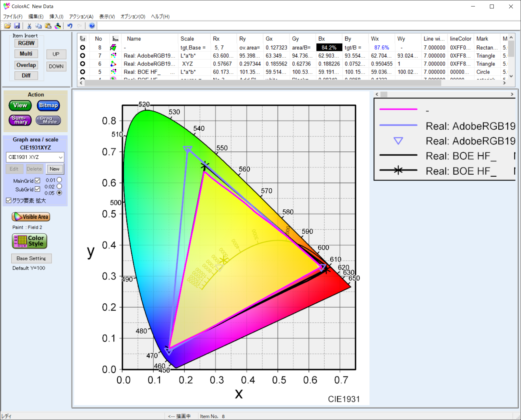
Task: Click the 87.6% value in Wx column
Action: (382, 48)
